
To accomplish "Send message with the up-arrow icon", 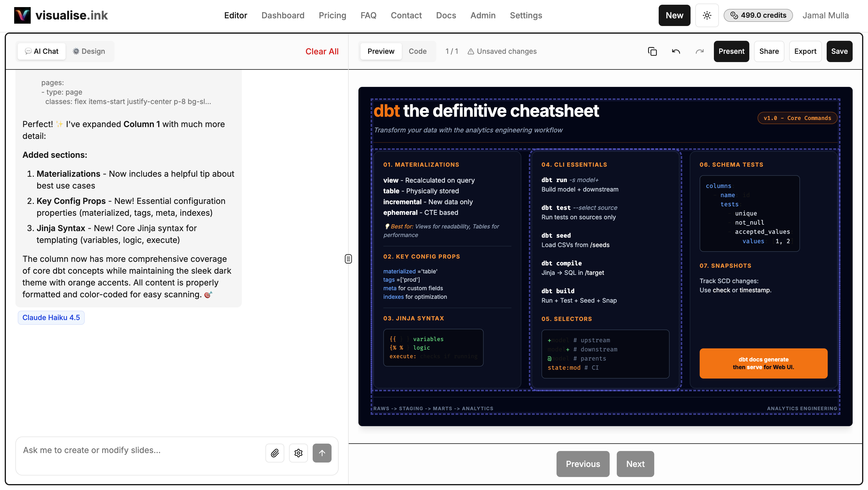I will click(x=322, y=453).
